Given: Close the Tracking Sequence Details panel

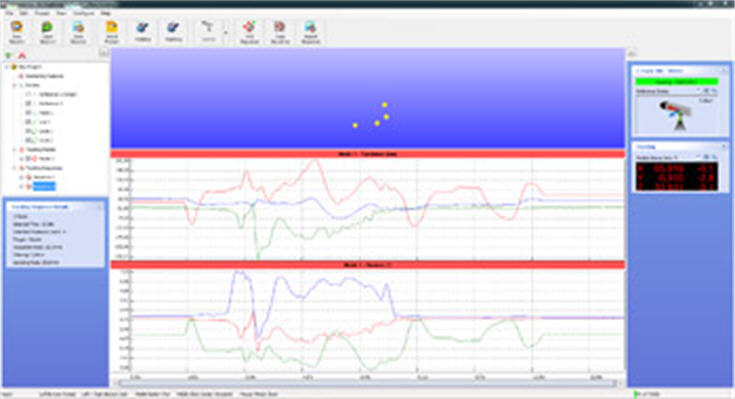Looking at the screenshot, I should coord(100,207).
